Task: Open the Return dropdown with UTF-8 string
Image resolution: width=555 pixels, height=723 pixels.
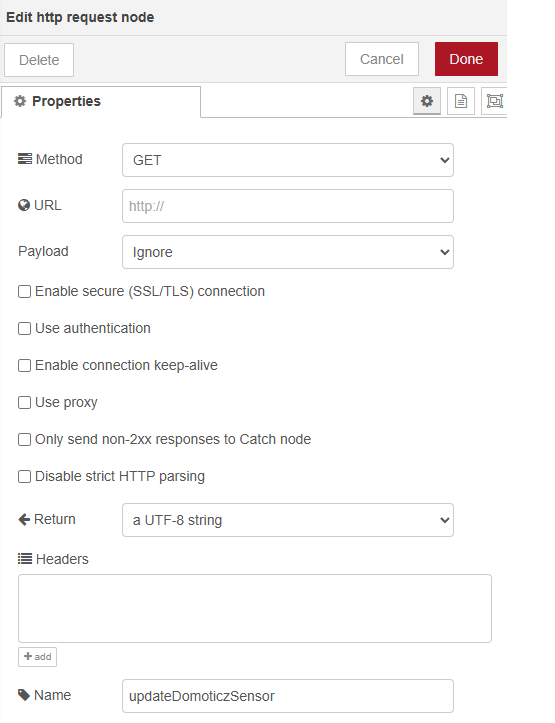Action: click(288, 520)
